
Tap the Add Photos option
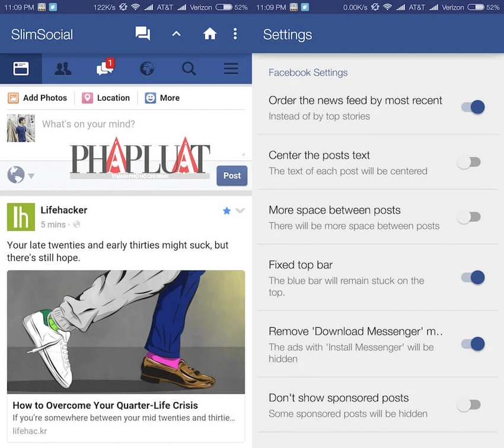tap(37, 98)
